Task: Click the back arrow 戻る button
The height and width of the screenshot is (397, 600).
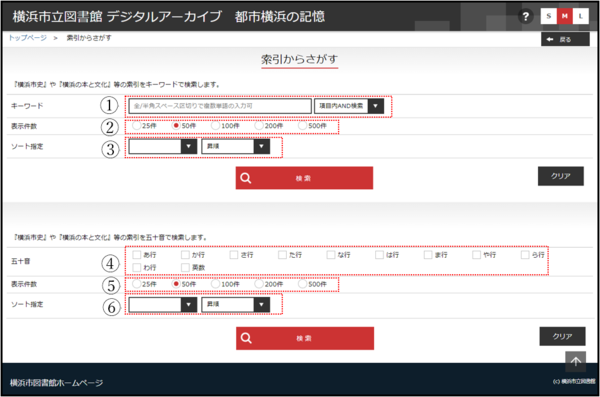Action: (x=565, y=39)
